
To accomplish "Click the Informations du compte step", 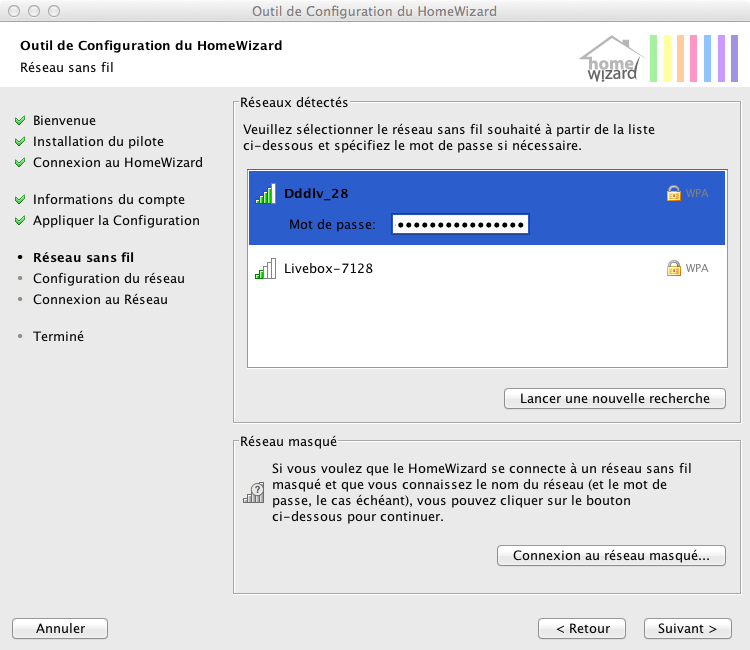I will (109, 199).
